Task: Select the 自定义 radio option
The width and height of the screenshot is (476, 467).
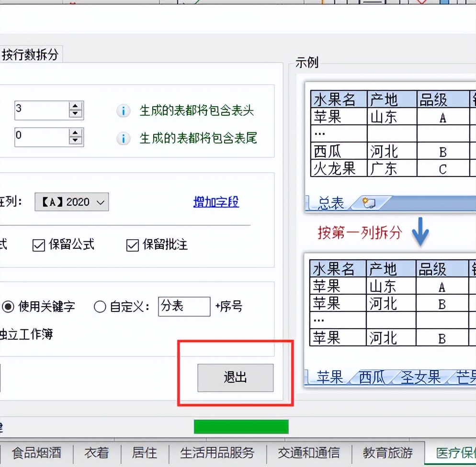Action: coord(100,308)
